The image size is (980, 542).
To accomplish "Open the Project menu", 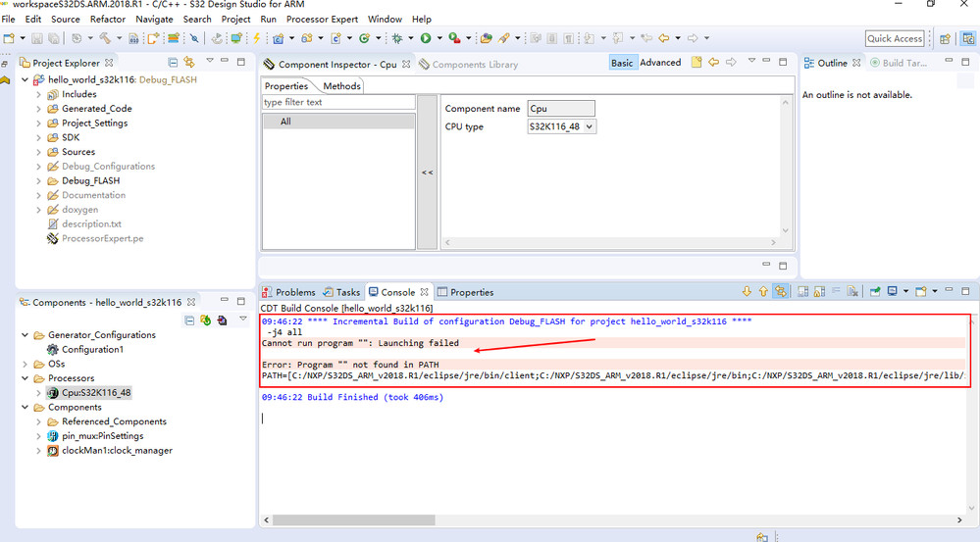I will click(x=235, y=20).
